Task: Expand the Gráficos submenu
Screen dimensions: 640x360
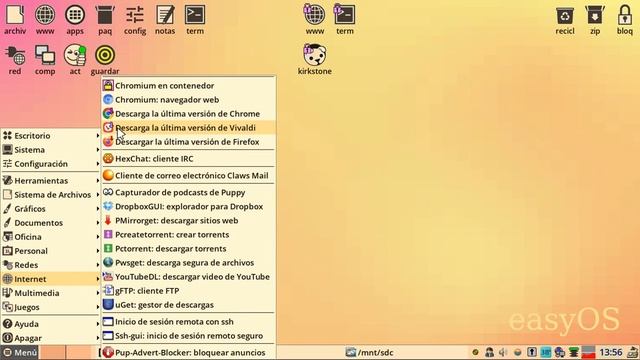Action: coord(51,209)
